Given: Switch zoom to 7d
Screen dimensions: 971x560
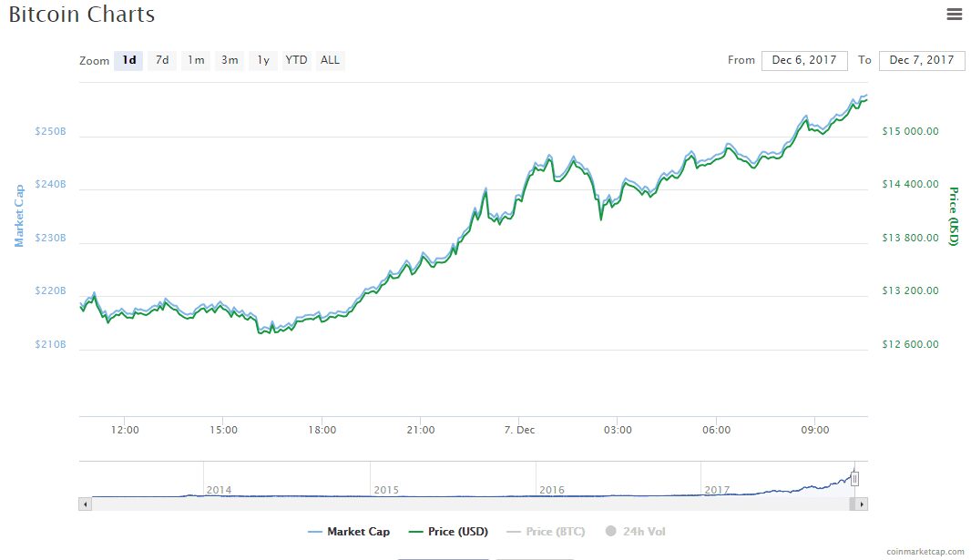Looking at the screenshot, I should point(162,60).
